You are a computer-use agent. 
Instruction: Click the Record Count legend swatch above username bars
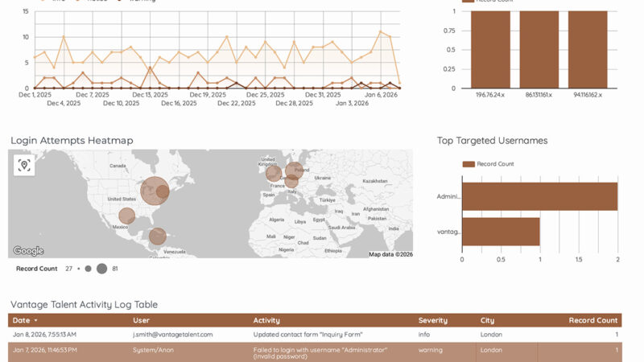click(469, 164)
